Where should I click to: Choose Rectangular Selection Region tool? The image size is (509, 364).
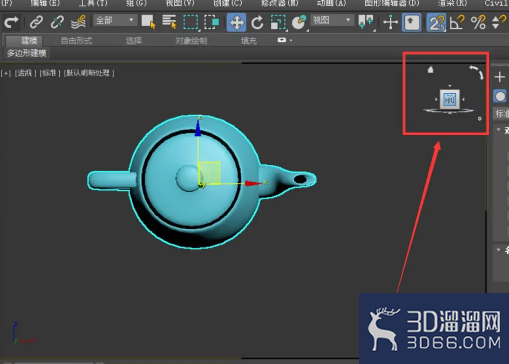pyautogui.click(x=190, y=22)
